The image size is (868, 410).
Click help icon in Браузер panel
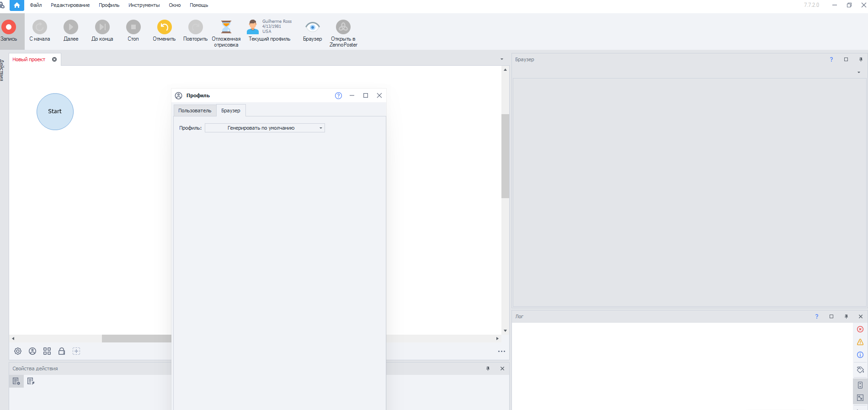pos(831,59)
